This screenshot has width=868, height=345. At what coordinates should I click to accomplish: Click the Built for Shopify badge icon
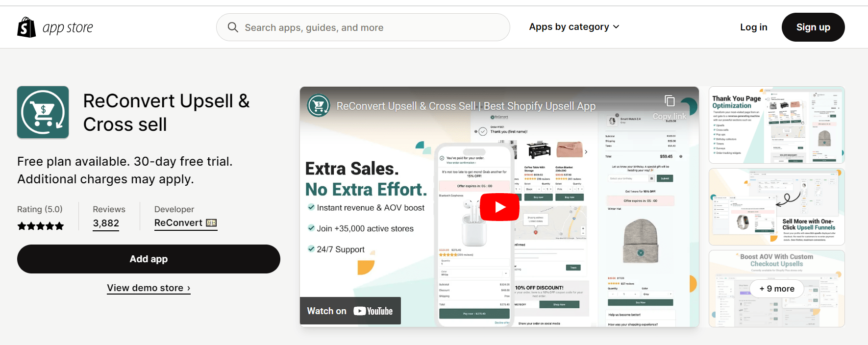click(211, 223)
